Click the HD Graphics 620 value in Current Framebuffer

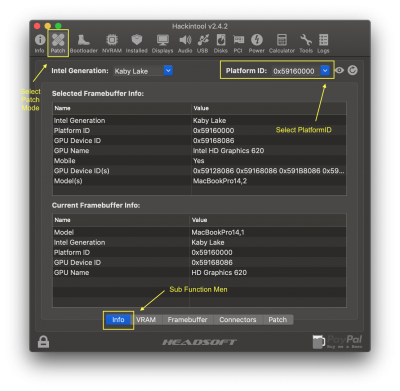click(219, 273)
